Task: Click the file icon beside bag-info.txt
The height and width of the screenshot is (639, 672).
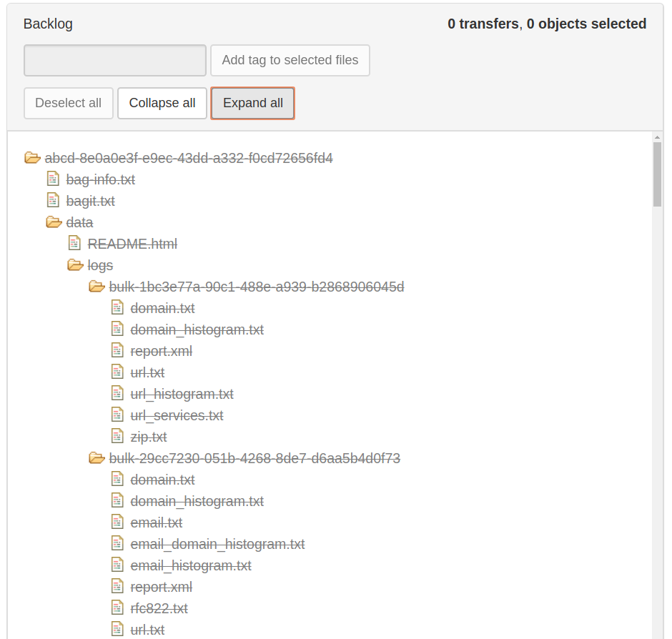Action: pyautogui.click(x=53, y=179)
